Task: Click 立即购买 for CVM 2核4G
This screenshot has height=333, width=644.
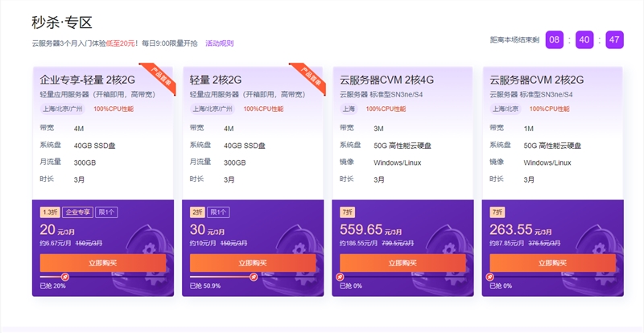Action: click(402, 263)
